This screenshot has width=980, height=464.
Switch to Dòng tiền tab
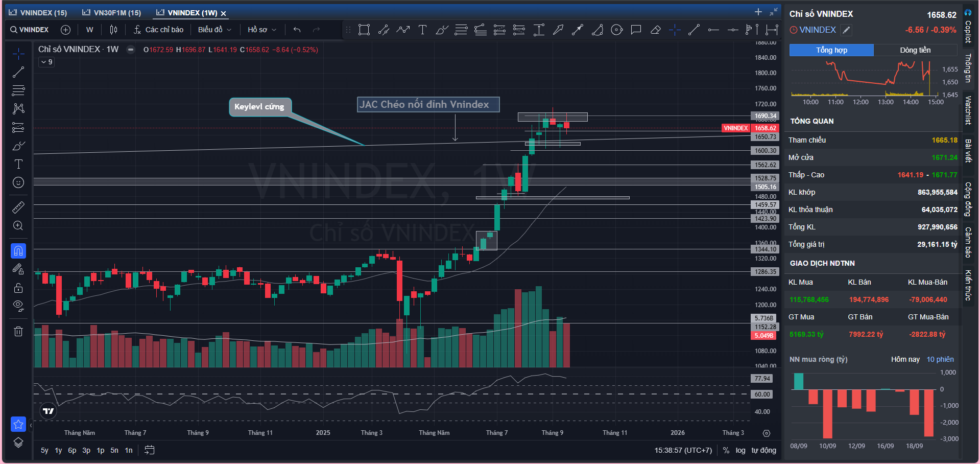(x=915, y=50)
